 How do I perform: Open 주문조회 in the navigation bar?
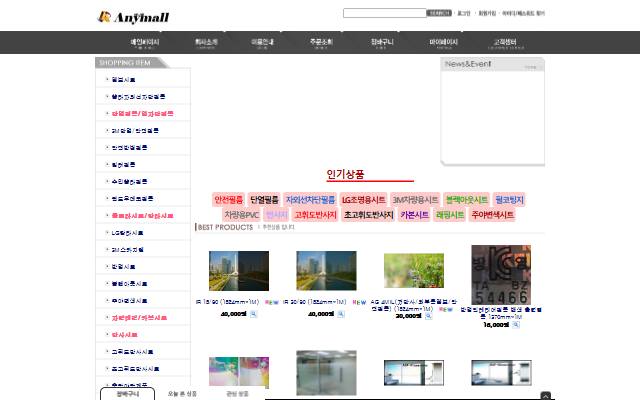click(321, 42)
